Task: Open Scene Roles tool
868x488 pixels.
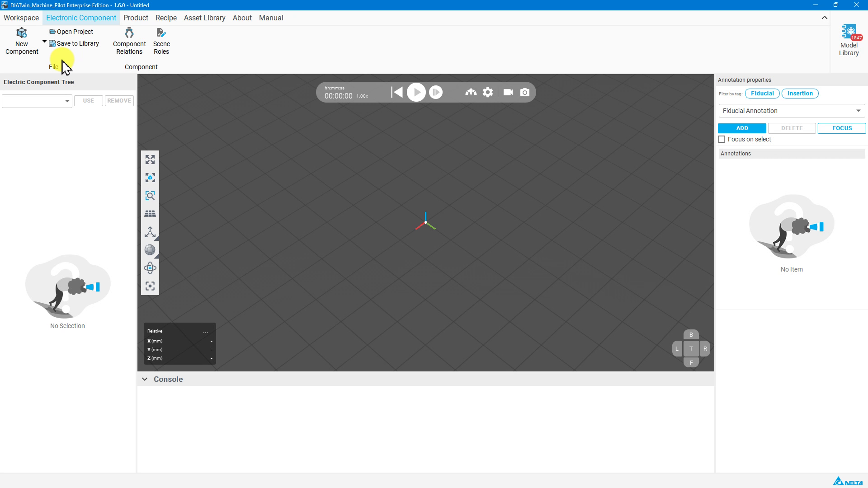Action: pos(161,41)
